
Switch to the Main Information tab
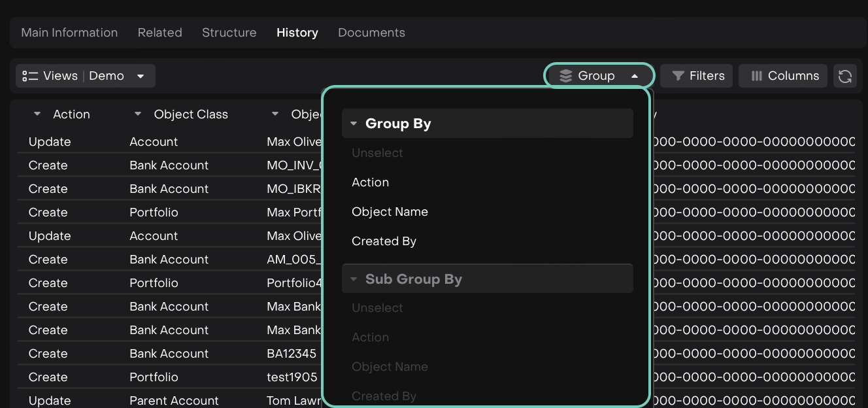[69, 33]
